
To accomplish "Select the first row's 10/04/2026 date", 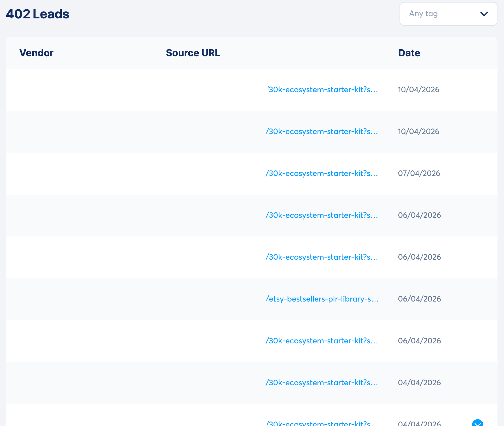I will click(x=418, y=90).
